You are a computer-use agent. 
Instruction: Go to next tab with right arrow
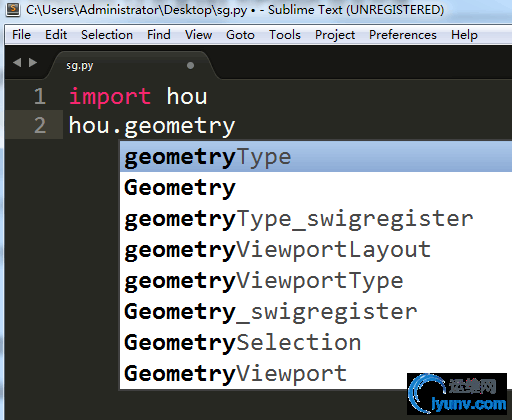[33, 62]
